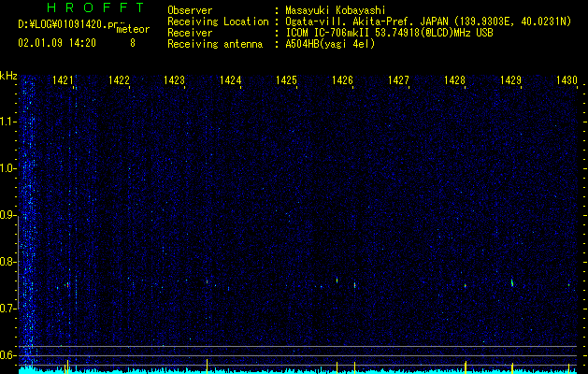Click the meteor count value 8
The height and width of the screenshot is (374, 588).
click(x=133, y=43)
